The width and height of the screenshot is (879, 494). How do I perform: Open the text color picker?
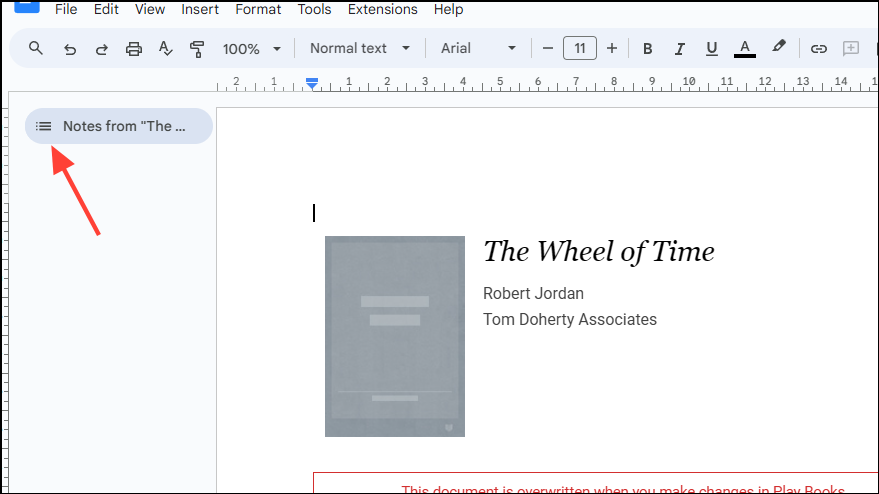pyautogui.click(x=744, y=48)
